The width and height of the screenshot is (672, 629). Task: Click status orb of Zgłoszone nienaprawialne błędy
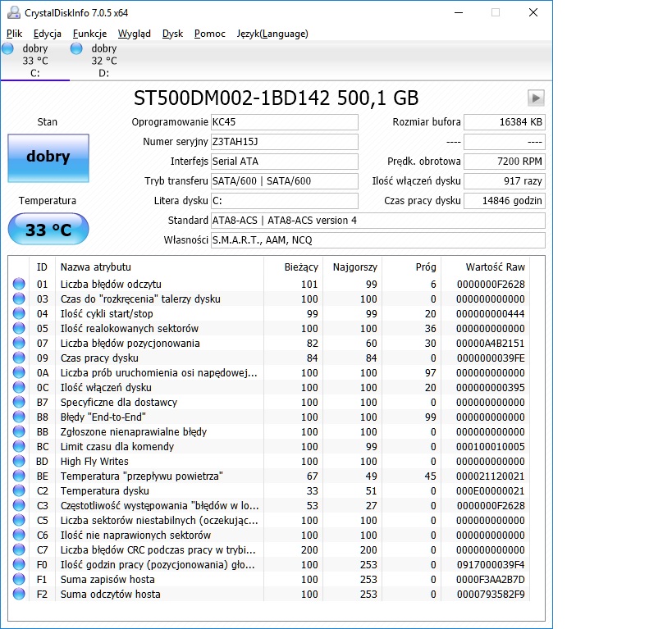19,431
